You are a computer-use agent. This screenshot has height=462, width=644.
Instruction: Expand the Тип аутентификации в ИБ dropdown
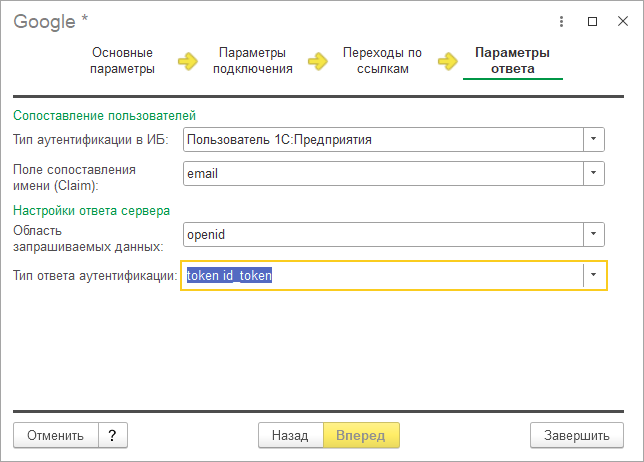pyautogui.click(x=594, y=139)
